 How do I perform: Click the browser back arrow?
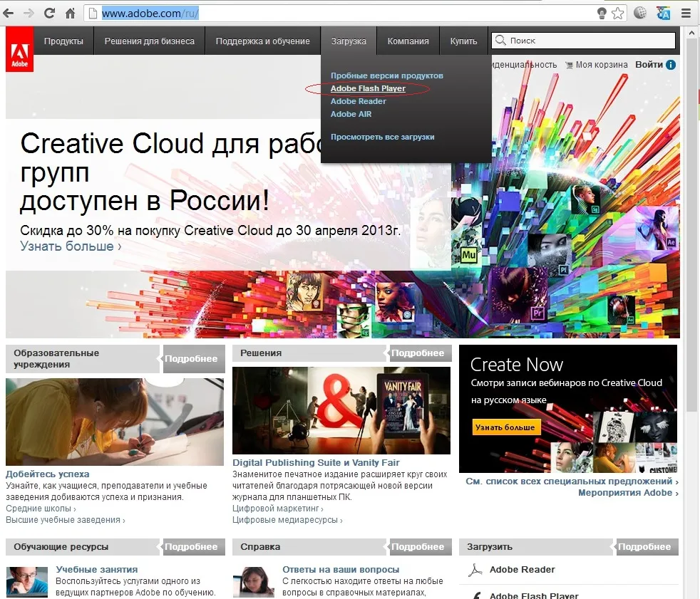[10, 13]
